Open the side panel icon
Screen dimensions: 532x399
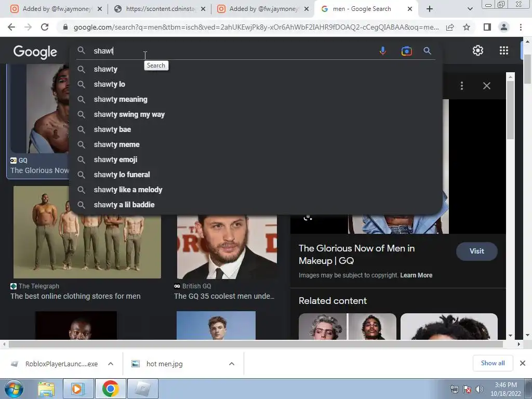click(x=487, y=27)
